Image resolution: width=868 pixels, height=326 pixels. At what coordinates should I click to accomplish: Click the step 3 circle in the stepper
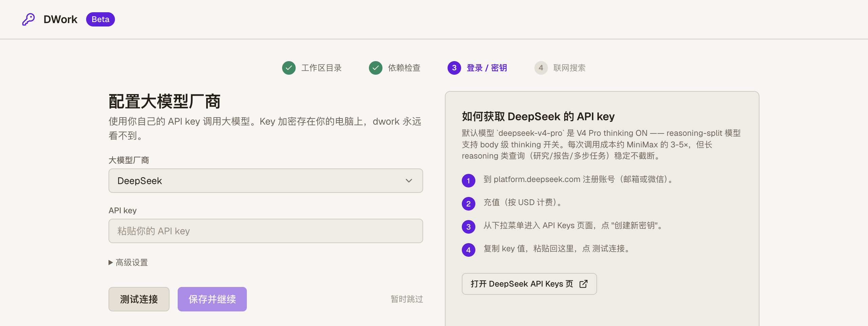pyautogui.click(x=454, y=68)
